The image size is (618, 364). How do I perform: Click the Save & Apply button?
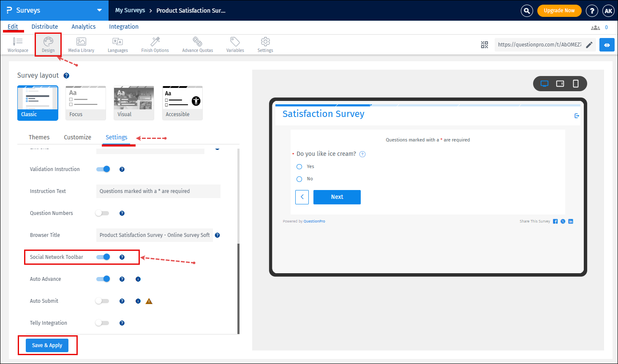point(47,345)
